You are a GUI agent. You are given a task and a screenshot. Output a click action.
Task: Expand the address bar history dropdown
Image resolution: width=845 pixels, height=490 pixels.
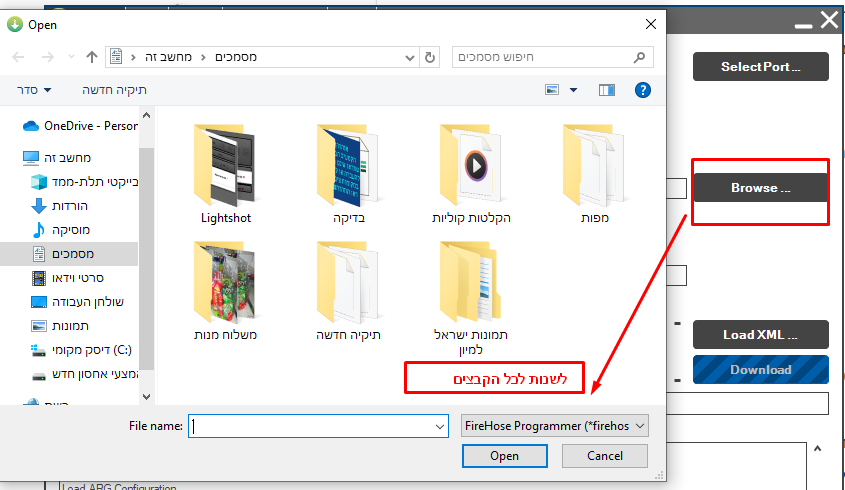tap(410, 57)
